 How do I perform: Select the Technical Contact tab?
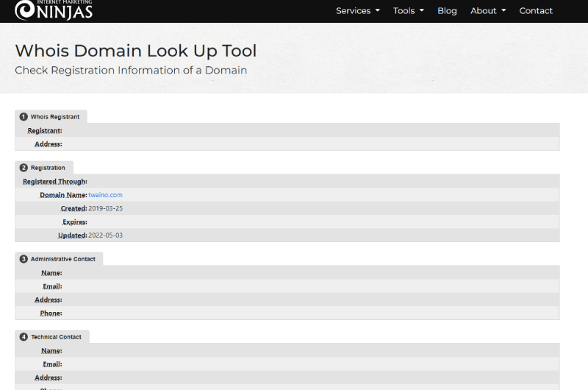tap(52, 337)
